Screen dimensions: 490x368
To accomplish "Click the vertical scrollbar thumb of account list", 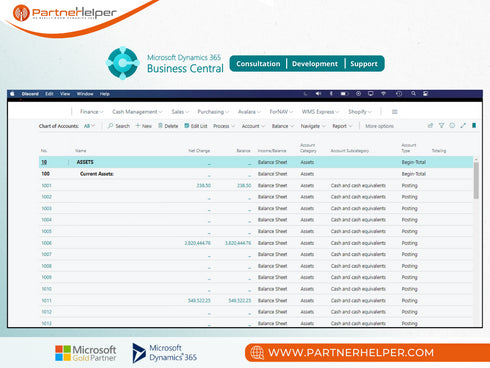I will (476, 181).
